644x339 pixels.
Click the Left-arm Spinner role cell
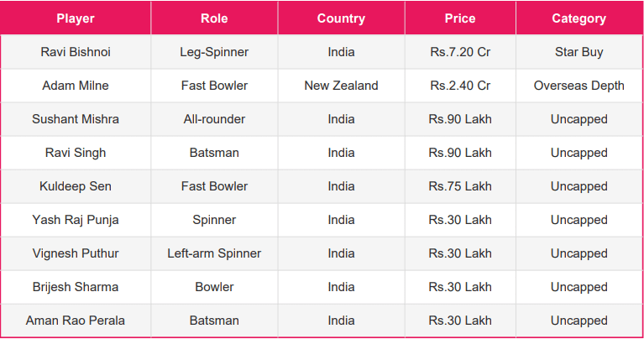pos(214,253)
